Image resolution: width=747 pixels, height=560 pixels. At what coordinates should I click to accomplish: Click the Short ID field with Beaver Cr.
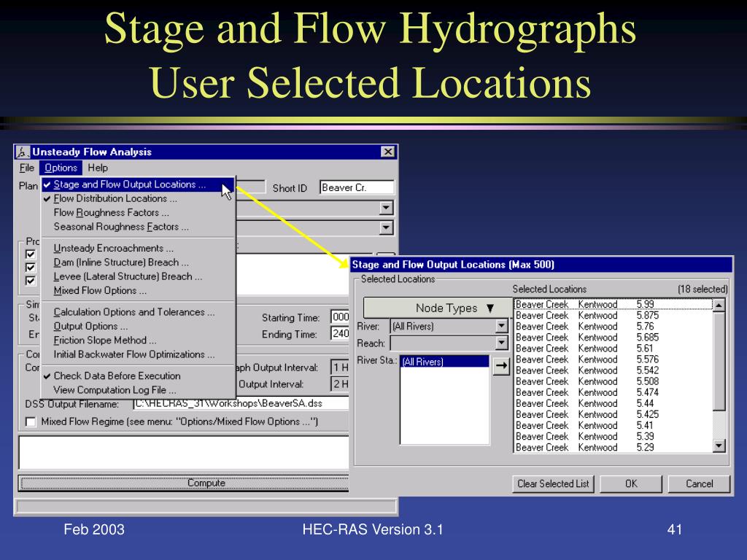tap(357, 187)
